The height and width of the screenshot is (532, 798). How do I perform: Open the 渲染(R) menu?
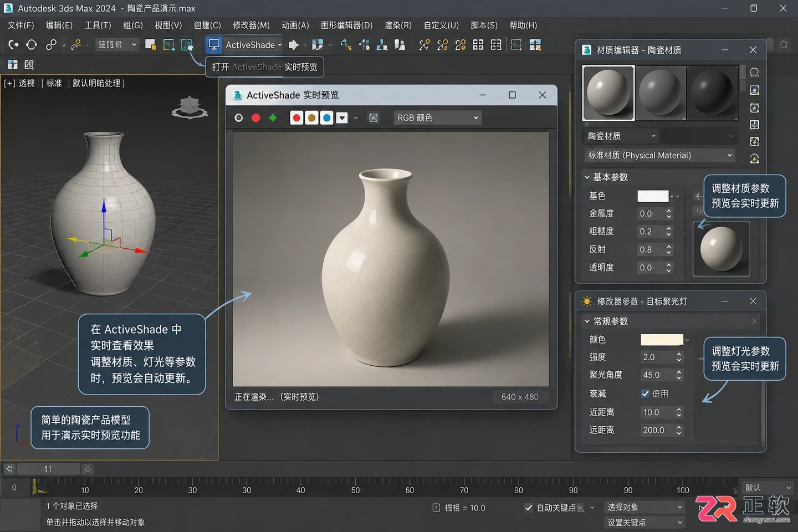pos(398,25)
